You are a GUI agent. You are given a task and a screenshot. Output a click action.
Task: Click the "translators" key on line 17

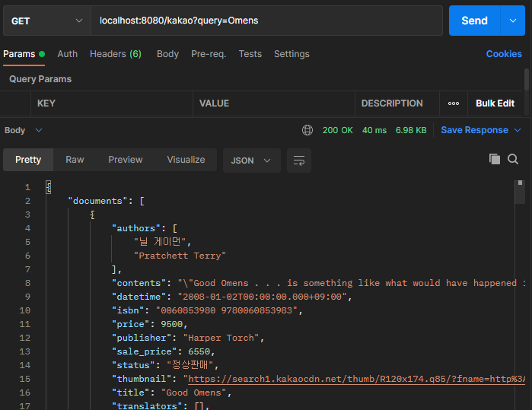pos(147,405)
